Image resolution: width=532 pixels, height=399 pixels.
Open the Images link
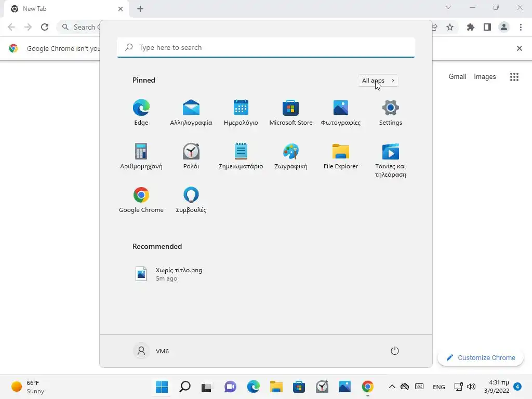click(485, 77)
